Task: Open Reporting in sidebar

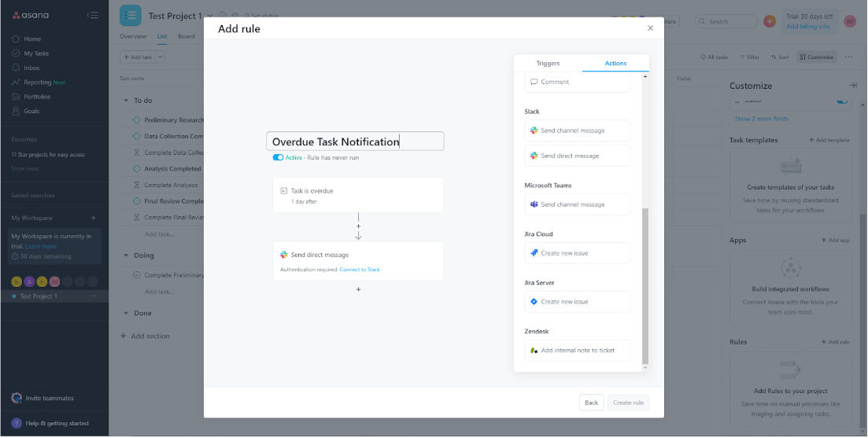Action: 39,83
